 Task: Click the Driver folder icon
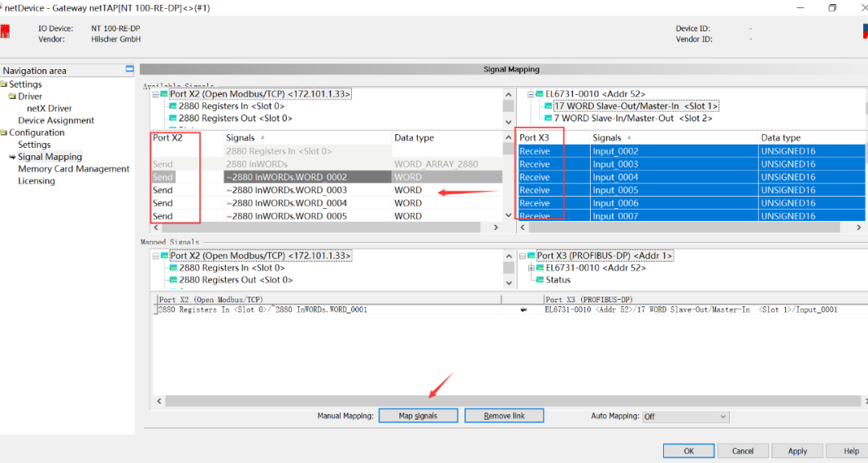click(x=12, y=96)
